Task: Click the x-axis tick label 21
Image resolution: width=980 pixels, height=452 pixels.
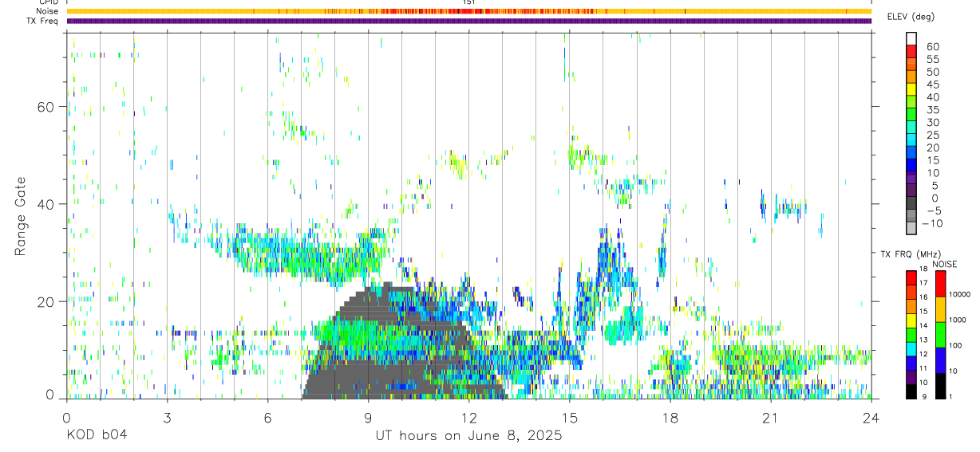Action: point(770,417)
